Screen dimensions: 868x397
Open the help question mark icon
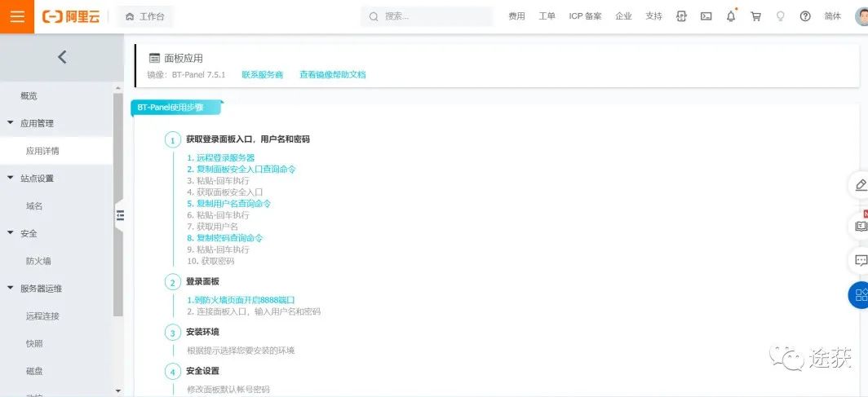(x=805, y=16)
